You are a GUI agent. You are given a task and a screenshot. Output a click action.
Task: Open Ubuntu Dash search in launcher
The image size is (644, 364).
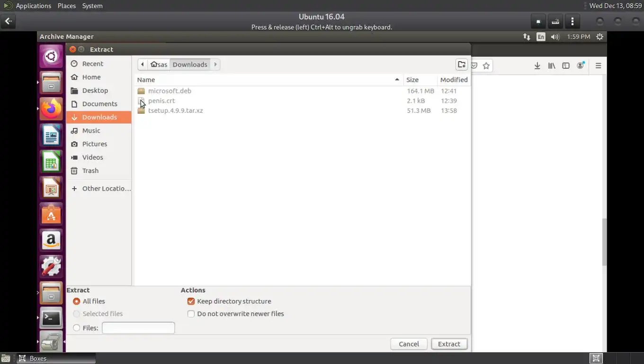tap(51, 57)
